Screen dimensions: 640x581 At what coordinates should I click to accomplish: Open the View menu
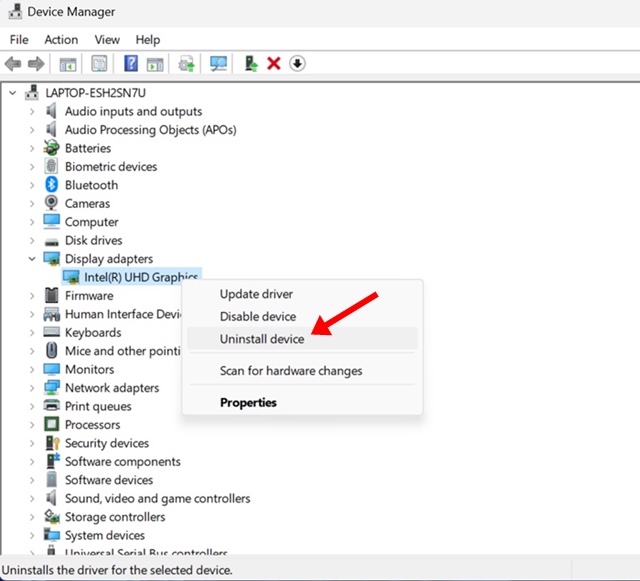[107, 39]
